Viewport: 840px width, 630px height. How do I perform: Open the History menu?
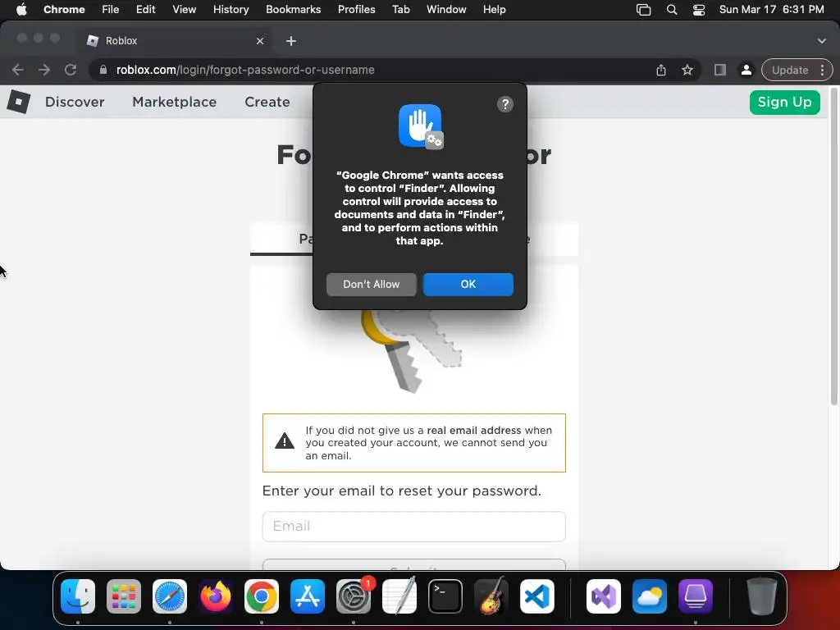pos(231,9)
